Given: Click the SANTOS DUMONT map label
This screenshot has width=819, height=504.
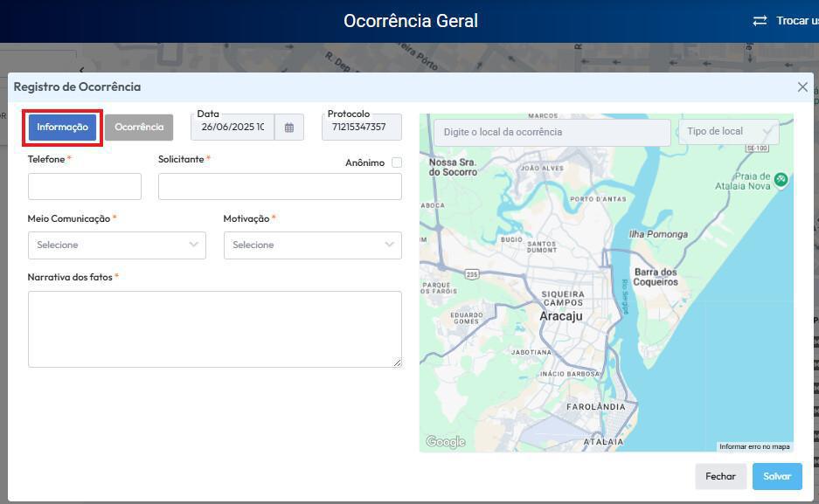Looking at the screenshot, I should pyautogui.click(x=542, y=247).
